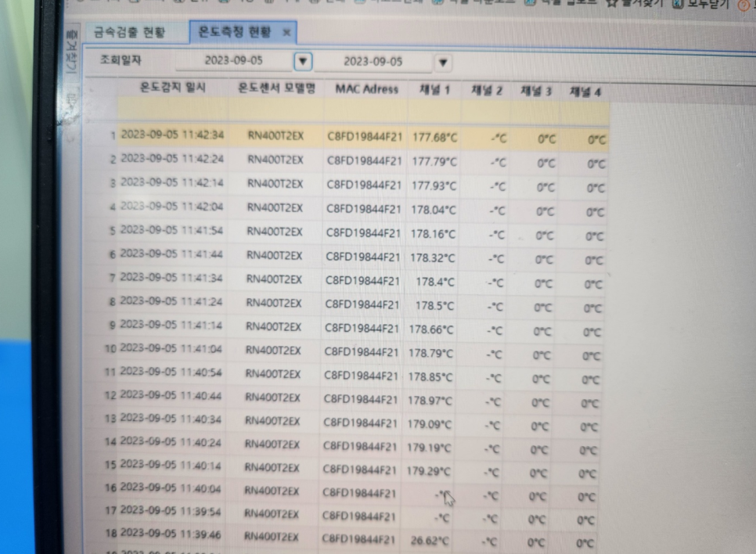Sort by the 채널 1 column header
This screenshot has width=756, height=554.
434,90
